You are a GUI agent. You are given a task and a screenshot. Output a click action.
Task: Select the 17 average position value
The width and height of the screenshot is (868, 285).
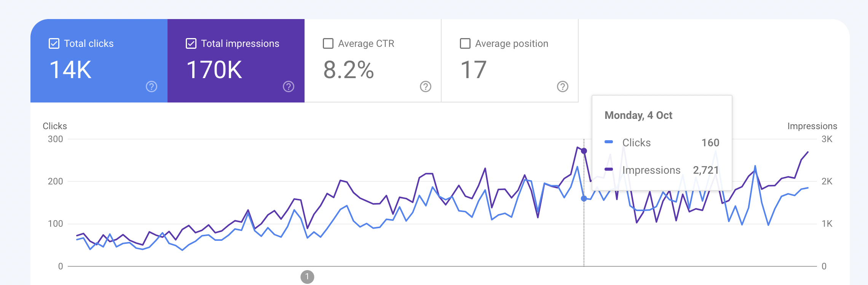pyautogui.click(x=474, y=70)
